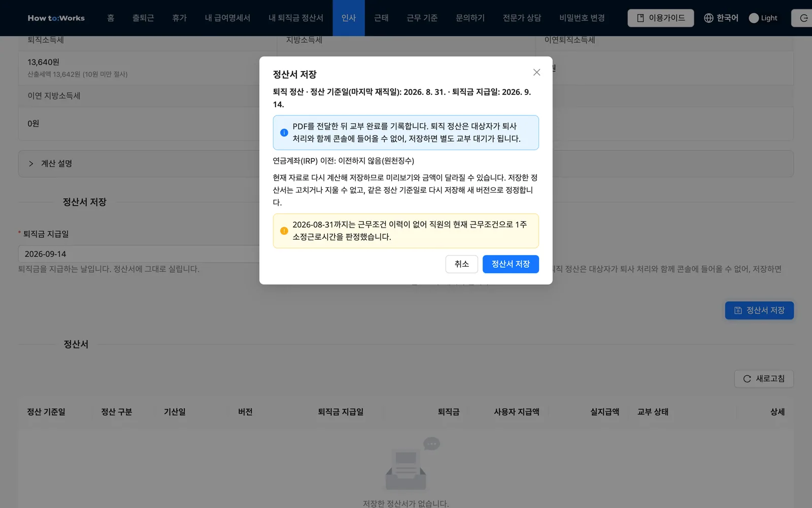Click the 정산 구분 column header

[116, 412]
